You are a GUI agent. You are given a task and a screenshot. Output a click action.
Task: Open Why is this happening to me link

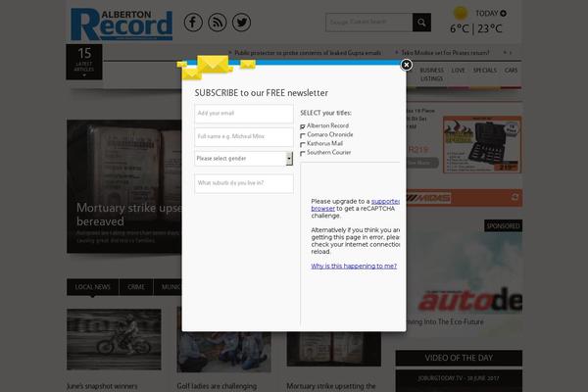coord(354,266)
